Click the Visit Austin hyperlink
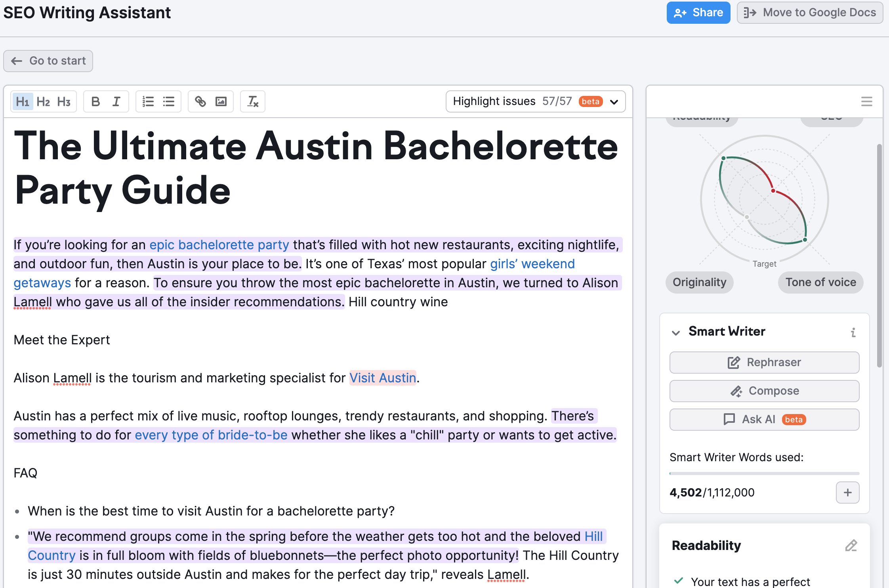 pyautogui.click(x=383, y=377)
